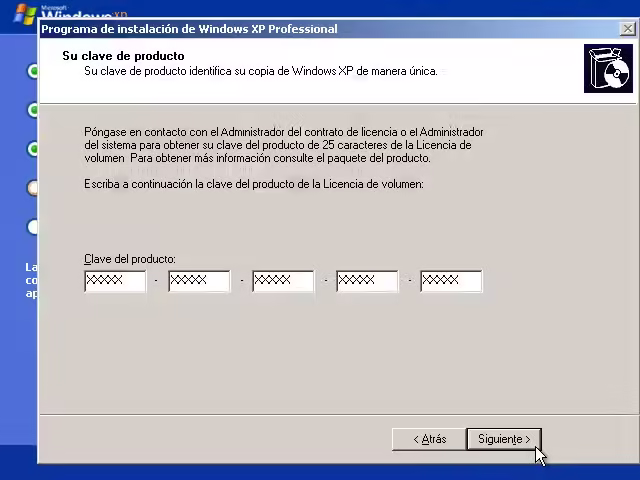The height and width of the screenshot is (480, 640).
Task: Activate the fourth product key field
Action: pos(367,281)
